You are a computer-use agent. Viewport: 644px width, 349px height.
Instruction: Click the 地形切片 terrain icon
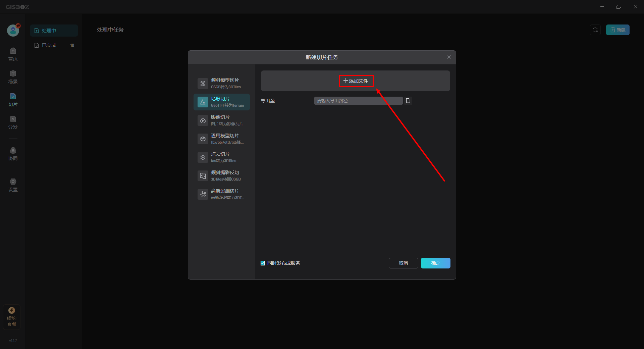tap(203, 102)
